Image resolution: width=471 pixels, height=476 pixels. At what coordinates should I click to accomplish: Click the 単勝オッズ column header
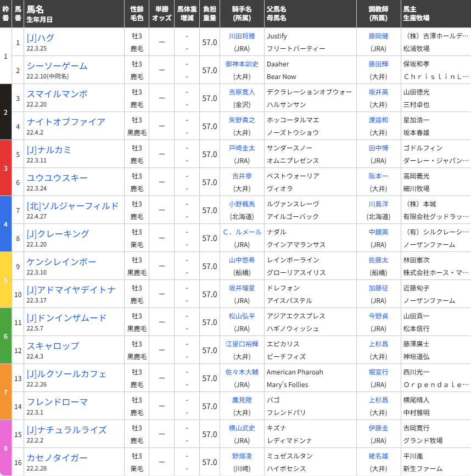tap(161, 14)
